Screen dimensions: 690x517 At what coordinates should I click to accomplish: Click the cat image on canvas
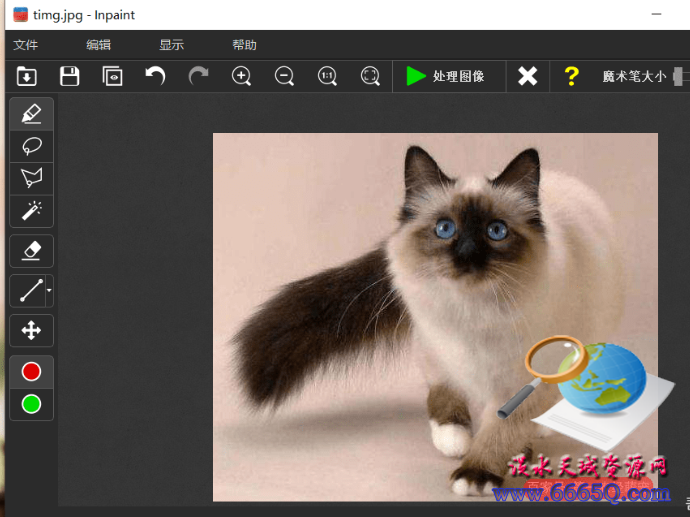click(435, 317)
